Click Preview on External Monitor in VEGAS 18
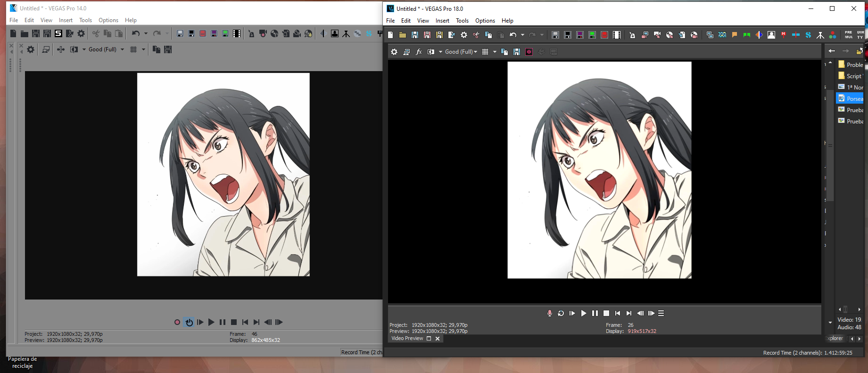Screen dimensions: 868x373 (x=406, y=52)
